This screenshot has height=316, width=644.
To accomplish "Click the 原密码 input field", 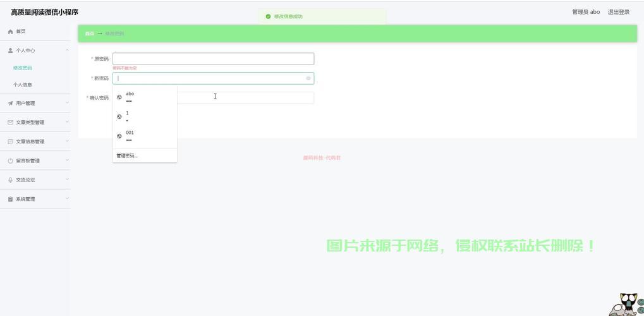I will (213, 59).
